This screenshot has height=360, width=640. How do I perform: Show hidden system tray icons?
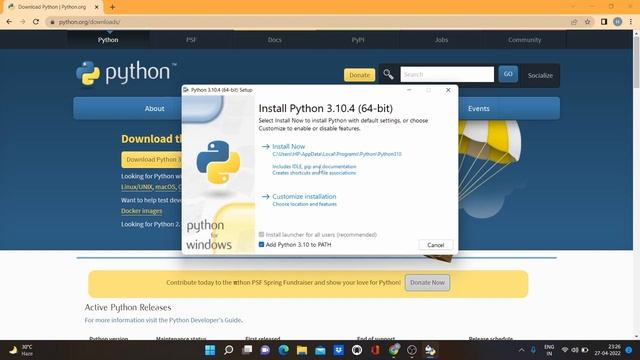(x=521, y=350)
